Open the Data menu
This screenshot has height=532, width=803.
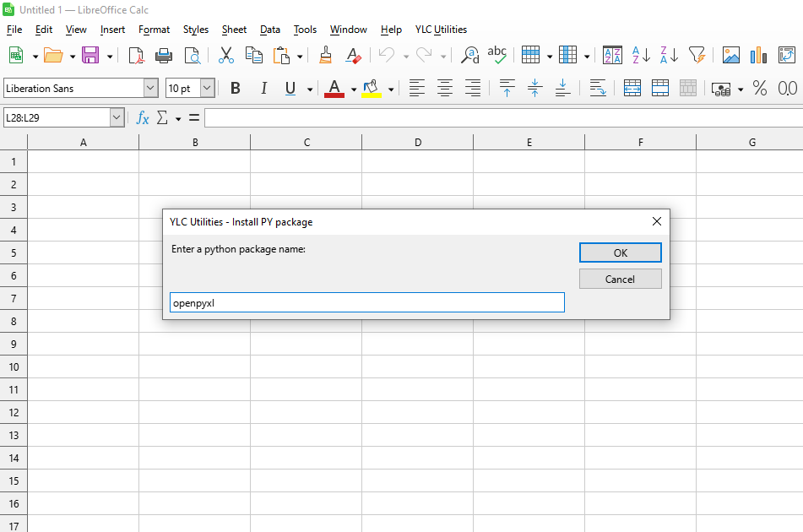tap(270, 30)
